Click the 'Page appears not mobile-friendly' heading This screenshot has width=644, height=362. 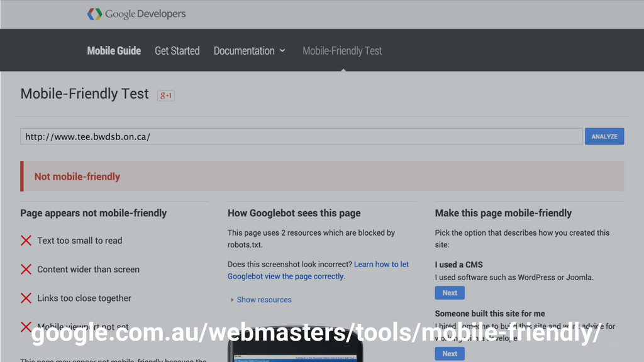pyautogui.click(x=93, y=213)
